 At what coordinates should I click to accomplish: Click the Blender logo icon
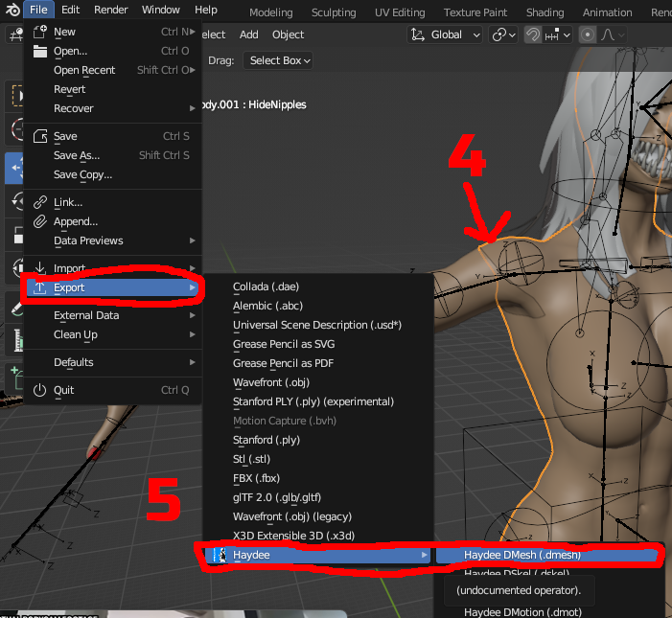pos(12,10)
